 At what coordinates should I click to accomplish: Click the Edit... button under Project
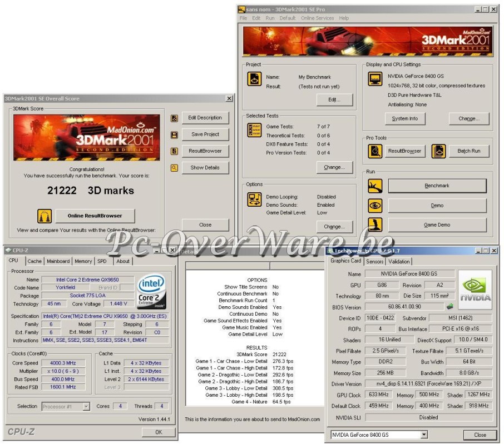coord(334,100)
